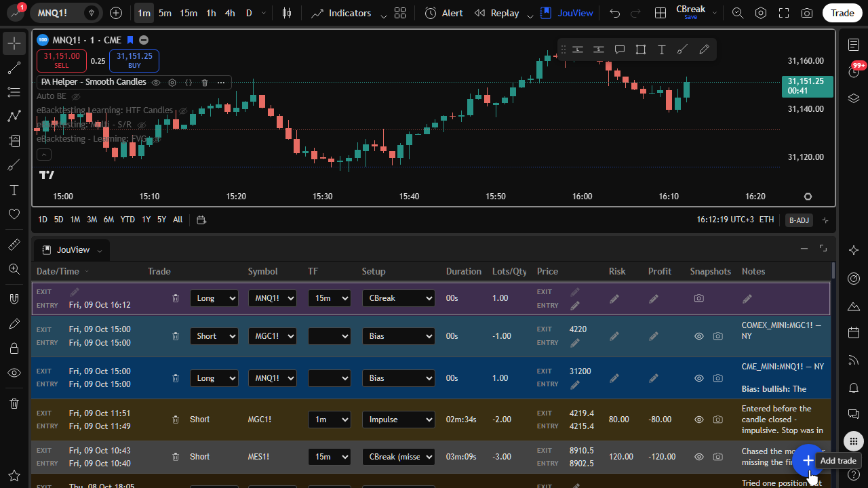Viewport: 868px width, 488px height.
Task: Add snapshot camera in first trade row
Action: (699, 298)
